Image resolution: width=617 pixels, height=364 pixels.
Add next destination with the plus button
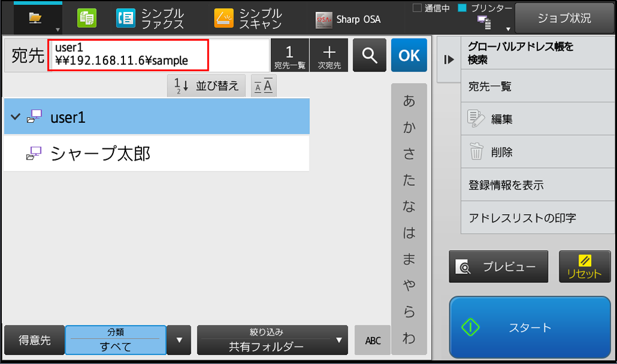pos(329,55)
